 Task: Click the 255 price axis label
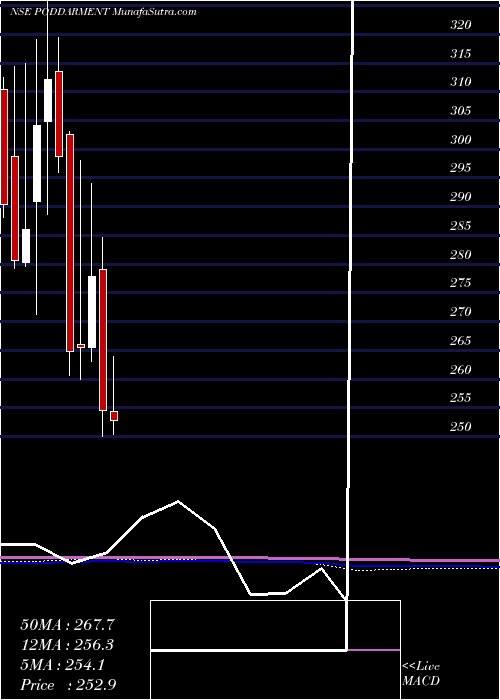[x=460, y=398]
